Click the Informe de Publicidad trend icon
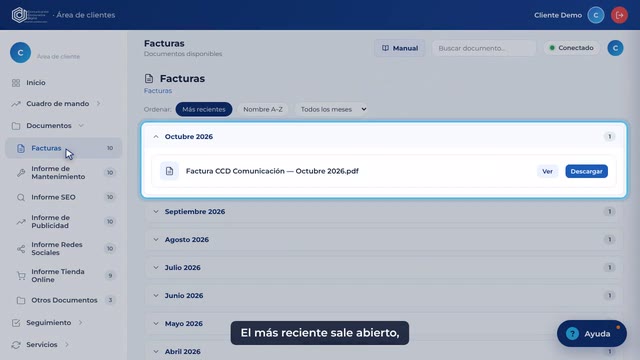The width and height of the screenshot is (640, 360). click(x=21, y=222)
